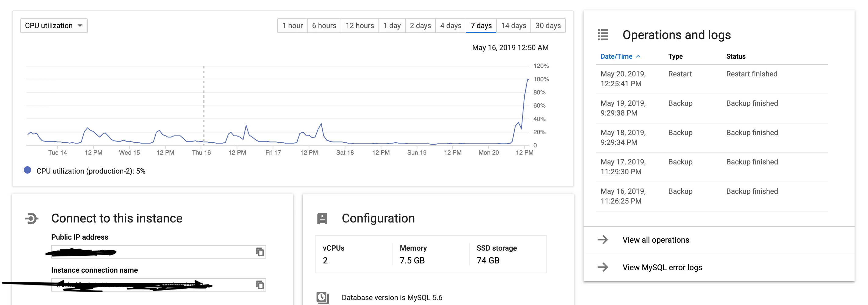The image size is (868, 305).
Task: Switch to the 30 days range
Action: click(x=548, y=26)
